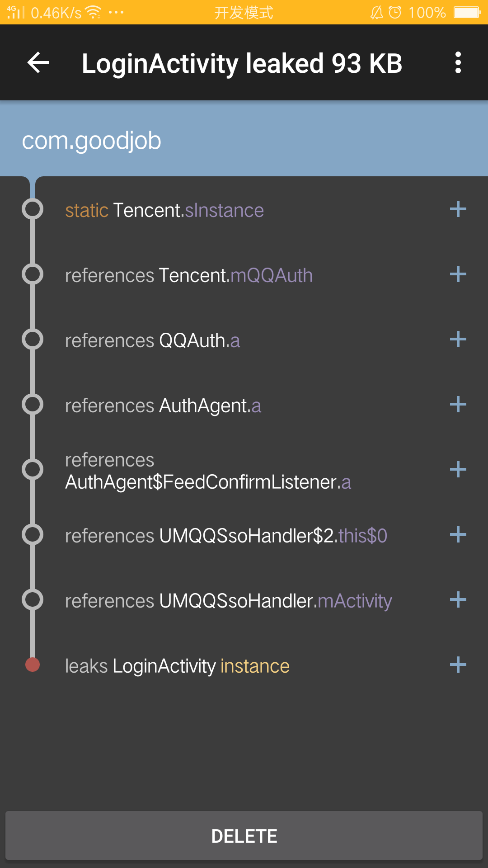Tap the back arrow icon

[x=38, y=62]
